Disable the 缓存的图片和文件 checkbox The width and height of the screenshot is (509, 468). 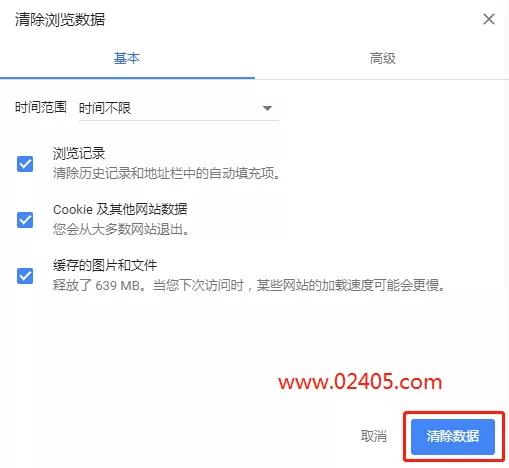(x=25, y=276)
